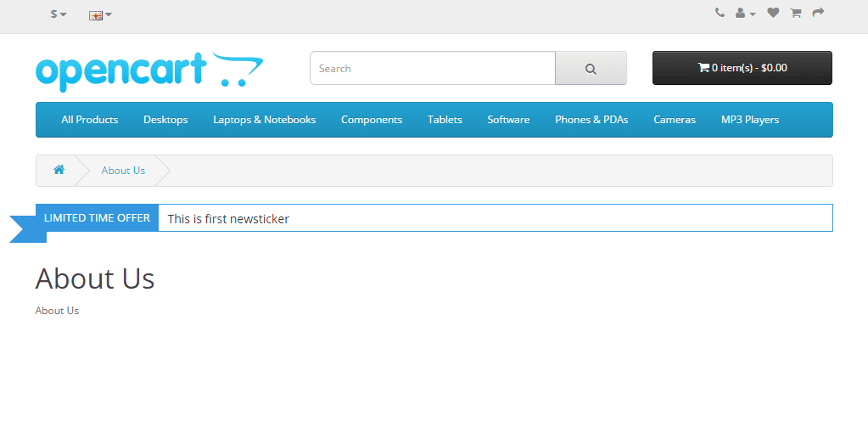This screenshot has height=433, width=868.
Task: Open the language flag dropdown
Action: click(100, 15)
